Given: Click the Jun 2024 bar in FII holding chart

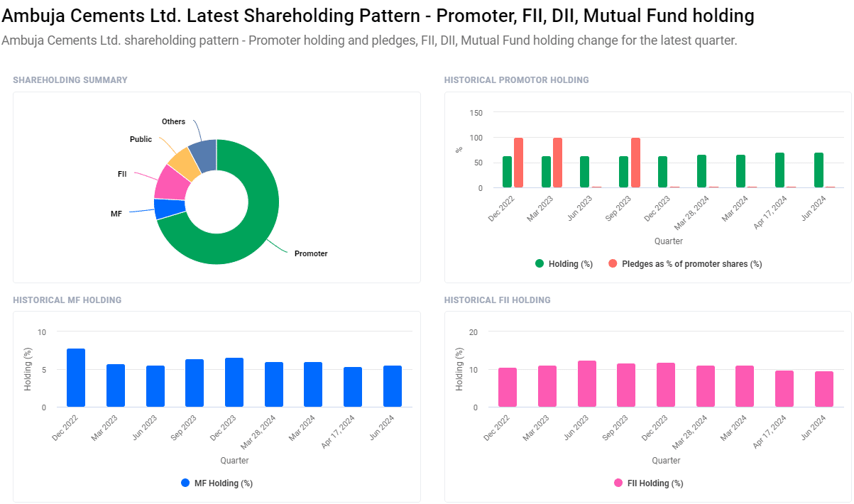Looking at the screenshot, I should click(824, 389).
